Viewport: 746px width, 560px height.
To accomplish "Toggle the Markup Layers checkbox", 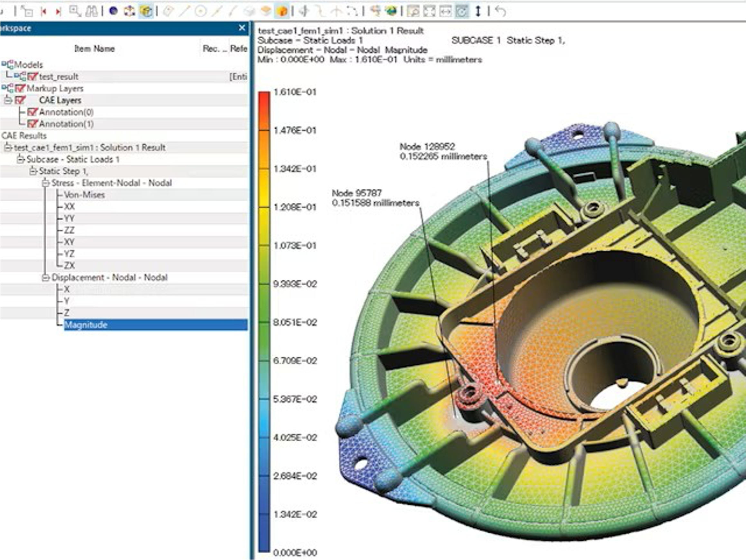I will [21, 88].
